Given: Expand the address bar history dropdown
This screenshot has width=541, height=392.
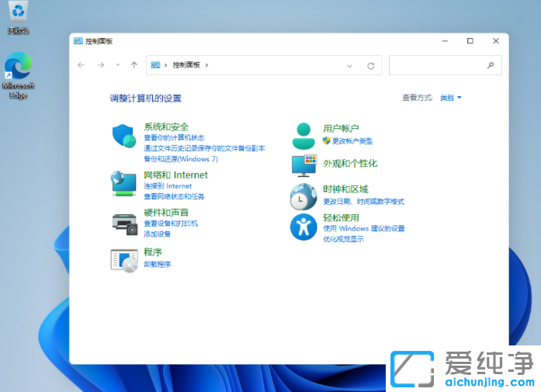Looking at the screenshot, I should coord(349,66).
